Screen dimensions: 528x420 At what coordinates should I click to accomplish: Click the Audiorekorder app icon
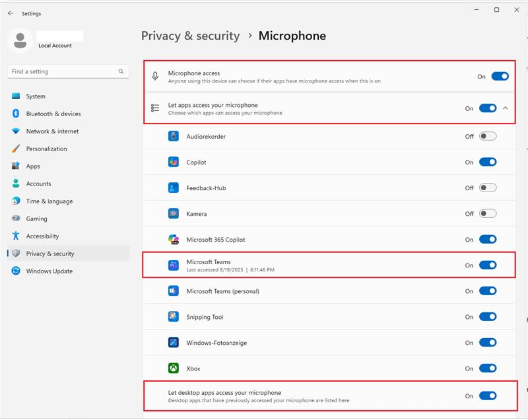click(x=174, y=137)
